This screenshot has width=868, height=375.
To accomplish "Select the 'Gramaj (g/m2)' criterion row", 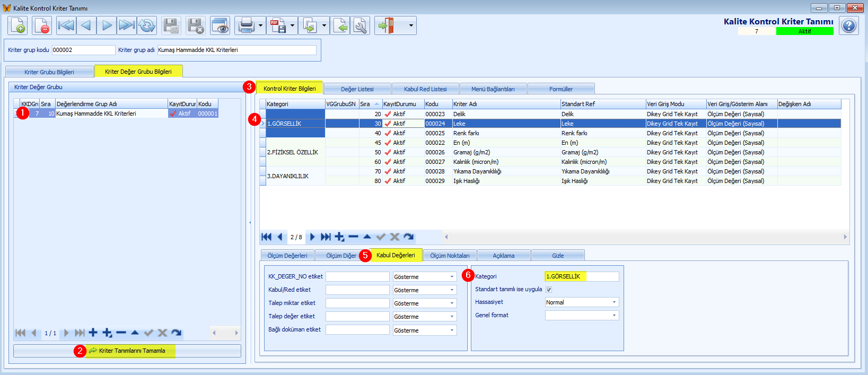I will (x=550, y=152).
